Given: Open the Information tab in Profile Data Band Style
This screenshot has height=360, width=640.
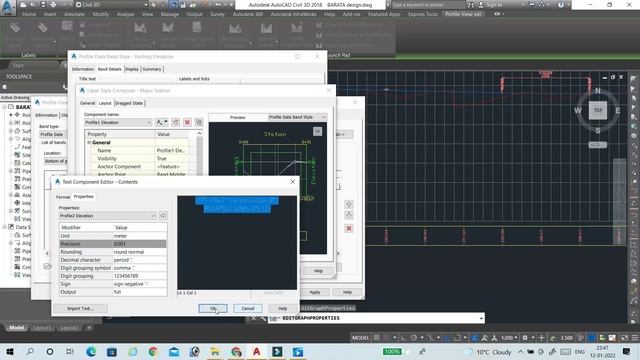Looking at the screenshot, I should [83, 69].
